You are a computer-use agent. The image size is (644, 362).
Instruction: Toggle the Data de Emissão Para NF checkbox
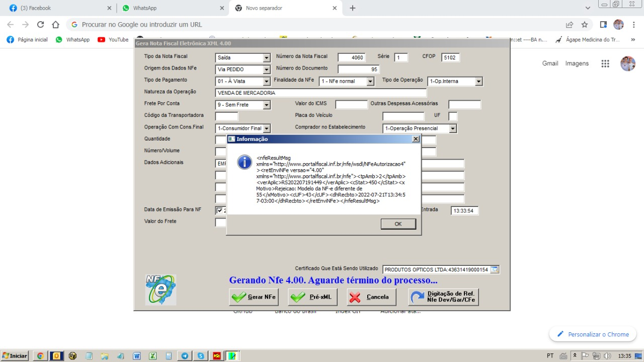tap(219, 210)
